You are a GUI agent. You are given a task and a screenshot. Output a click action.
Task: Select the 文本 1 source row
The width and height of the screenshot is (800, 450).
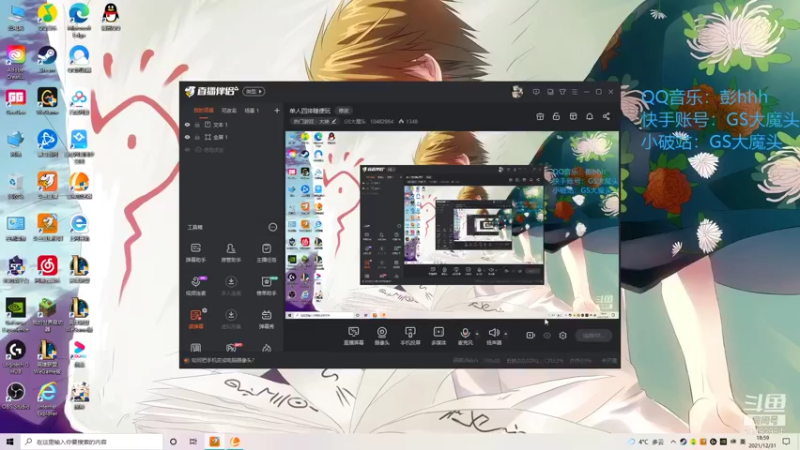click(232, 124)
